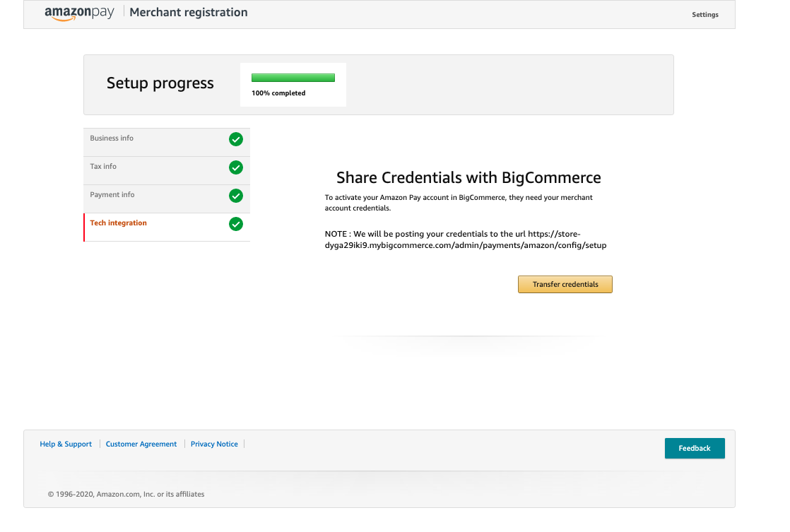Open the Tax info step
Image resolution: width=790 pixels, height=532 pixels.
click(103, 167)
